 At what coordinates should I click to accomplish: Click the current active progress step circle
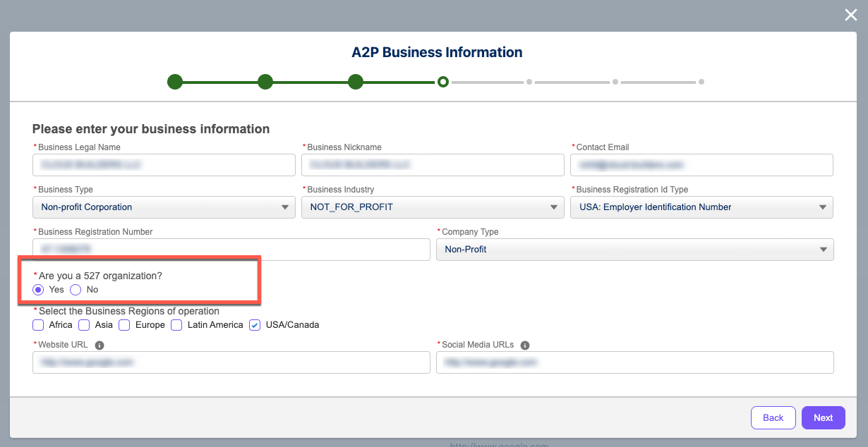443,82
